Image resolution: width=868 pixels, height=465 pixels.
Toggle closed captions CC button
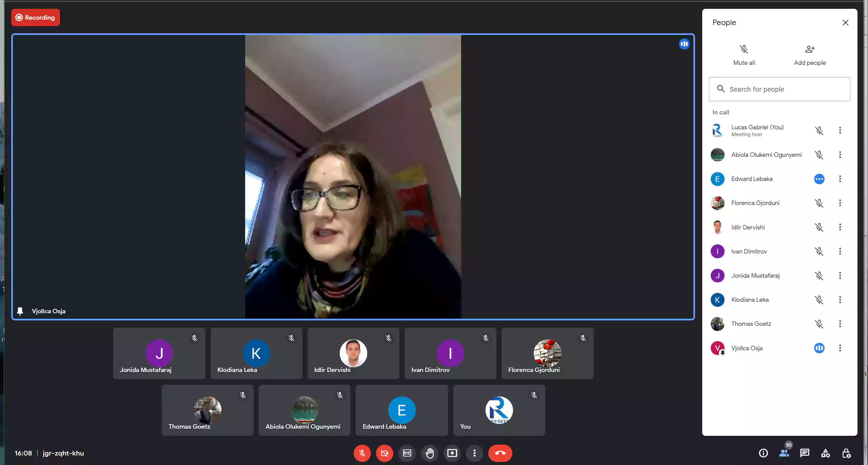coord(407,453)
